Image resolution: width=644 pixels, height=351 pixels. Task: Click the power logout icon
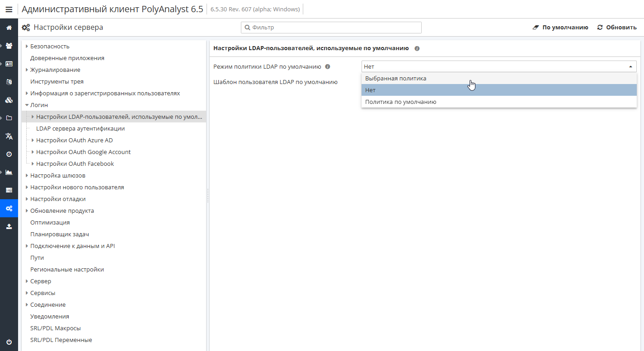click(x=9, y=342)
